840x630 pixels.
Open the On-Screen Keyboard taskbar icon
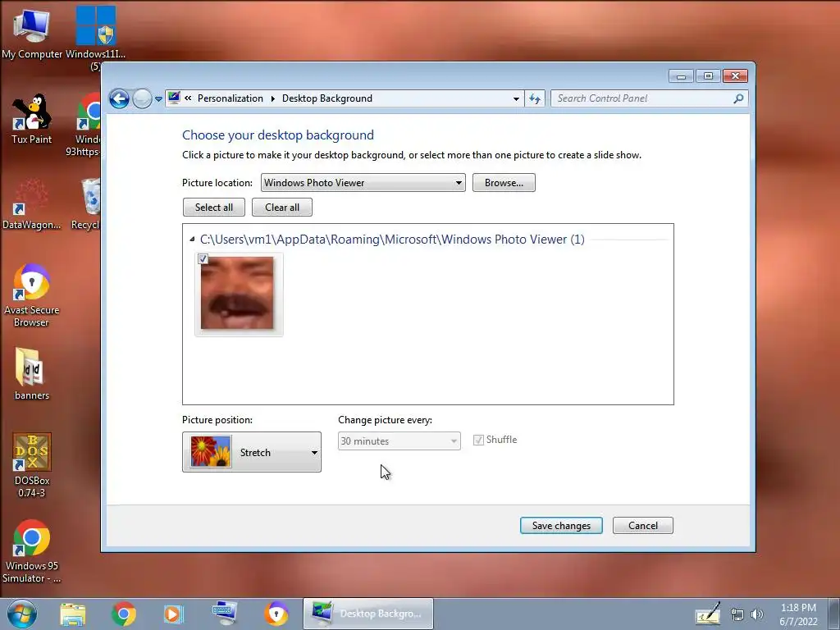click(224, 614)
